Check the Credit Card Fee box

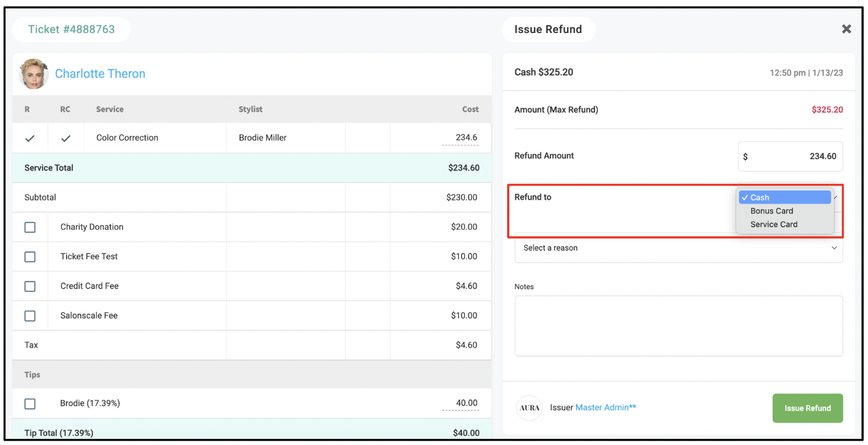pos(30,286)
